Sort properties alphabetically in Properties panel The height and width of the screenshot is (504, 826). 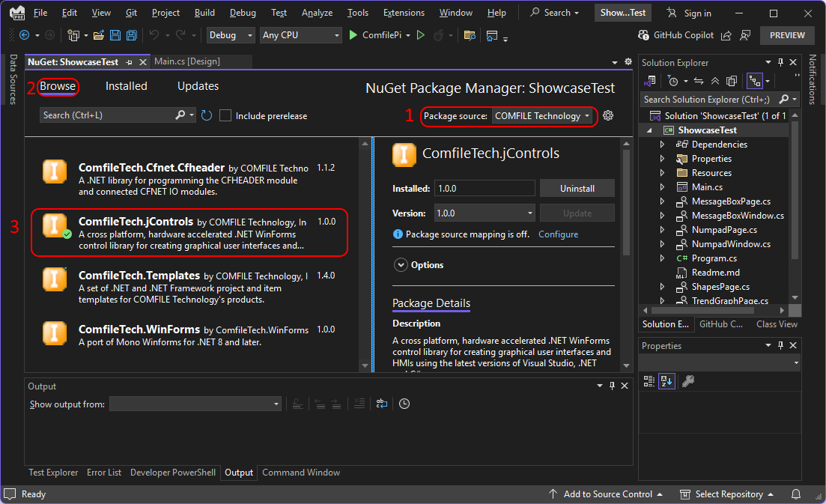pyautogui.click(x=666, y=381)
